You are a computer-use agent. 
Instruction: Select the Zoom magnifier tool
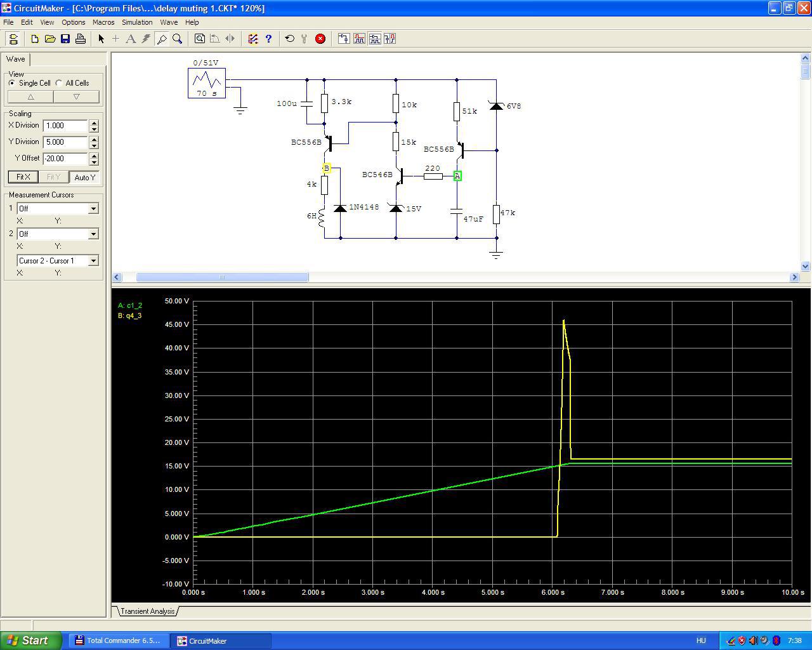pyautogui.click(x=177, y=39)
